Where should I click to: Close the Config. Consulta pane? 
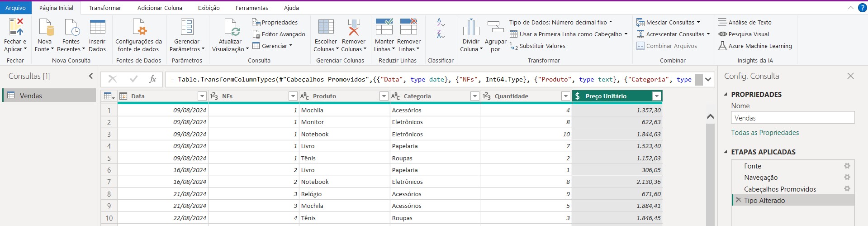point(850,76)
